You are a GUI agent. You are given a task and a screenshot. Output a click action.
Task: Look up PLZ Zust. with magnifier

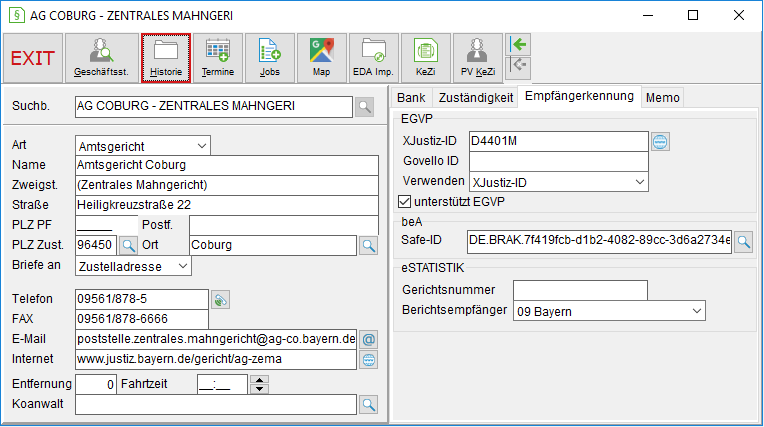pyautogui.click(x=128, y=245)
